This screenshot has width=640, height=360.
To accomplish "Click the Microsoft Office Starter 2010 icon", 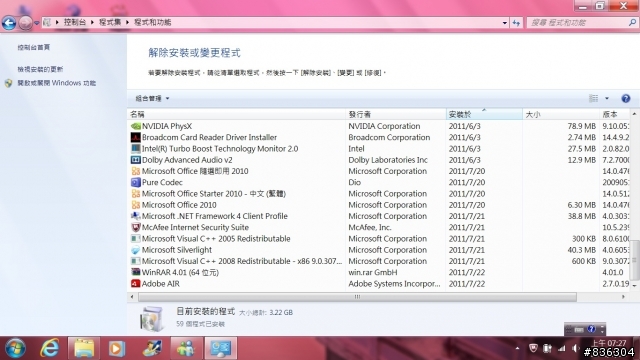I will pyautogui.click(x=136, y=193).
